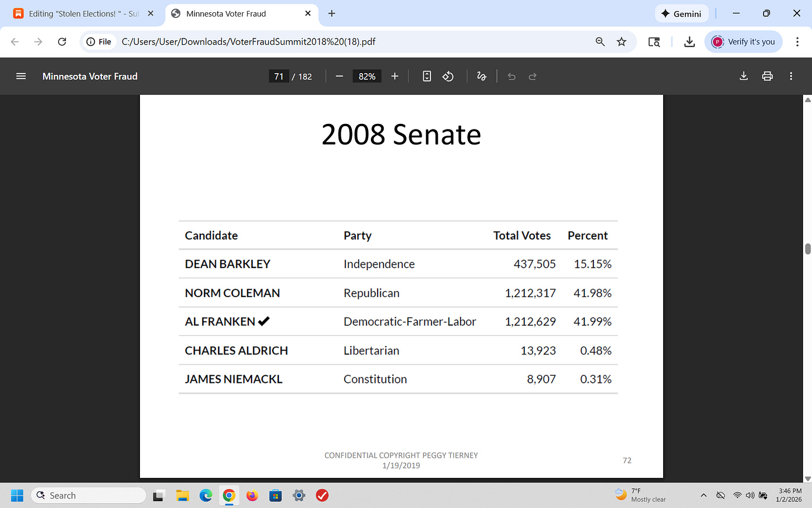The width and height of the screenshot is (812, 508).
Task: Click the undo arrow in PDF toolbar
Action: point(511,76)
